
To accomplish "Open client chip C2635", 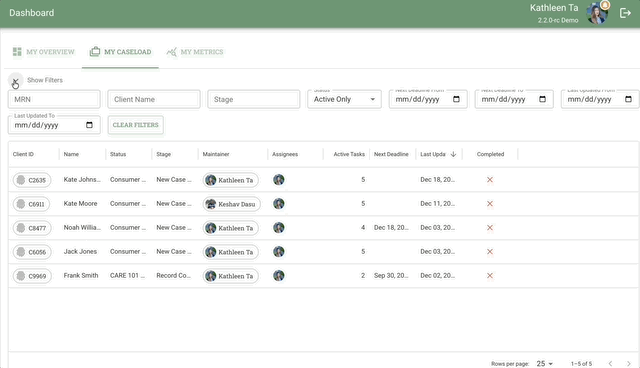I will coord(32,180).
